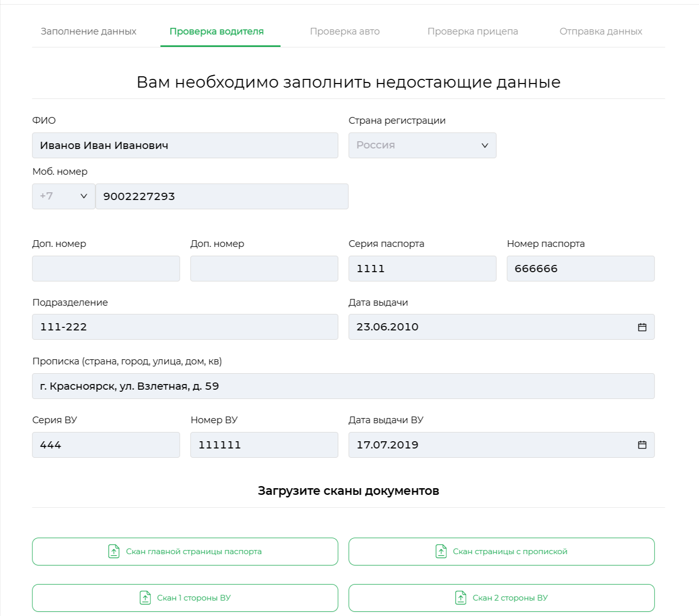The width and height of the screenshot is (699, 616).
Task: Click the Моб. номер label
Action: coord(60,172)
